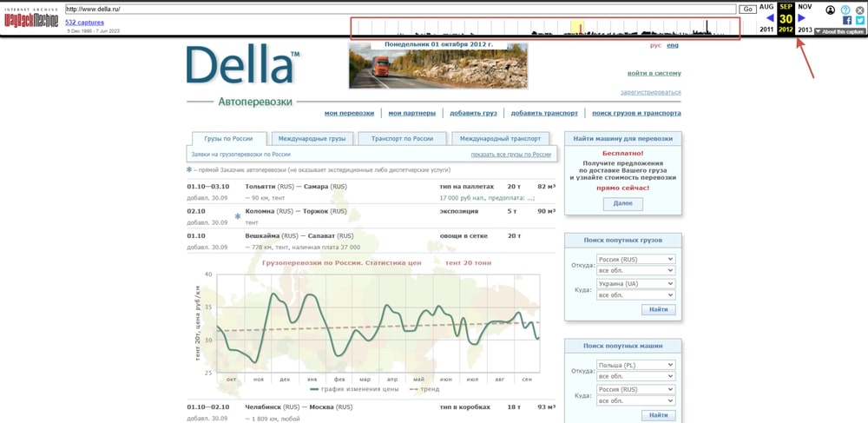The image size is (868, 423).
Task: Open Куда country dropdown Украина (UA)
Action: (636, 283)
